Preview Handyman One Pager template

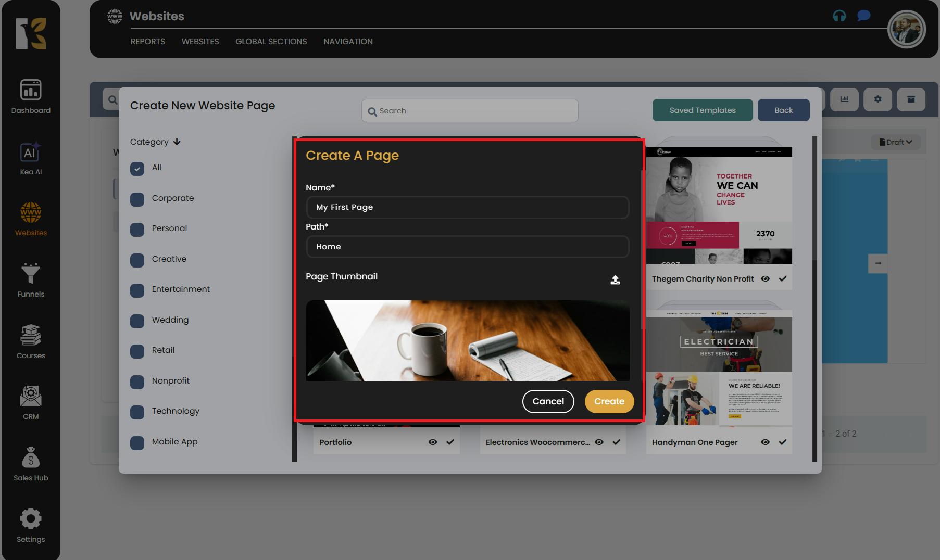[765, 442]
